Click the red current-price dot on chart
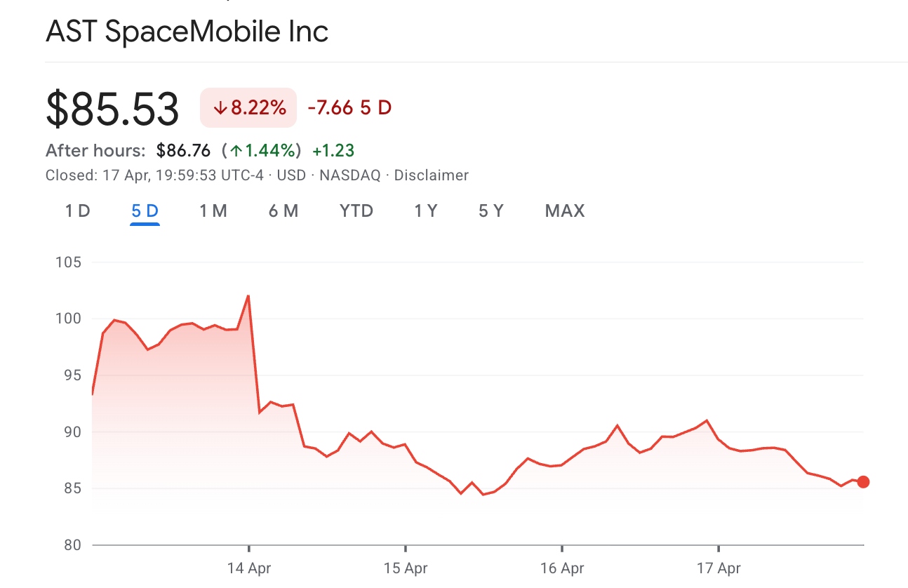The height and width of the screenshot is (588, 908). point(863,482)
